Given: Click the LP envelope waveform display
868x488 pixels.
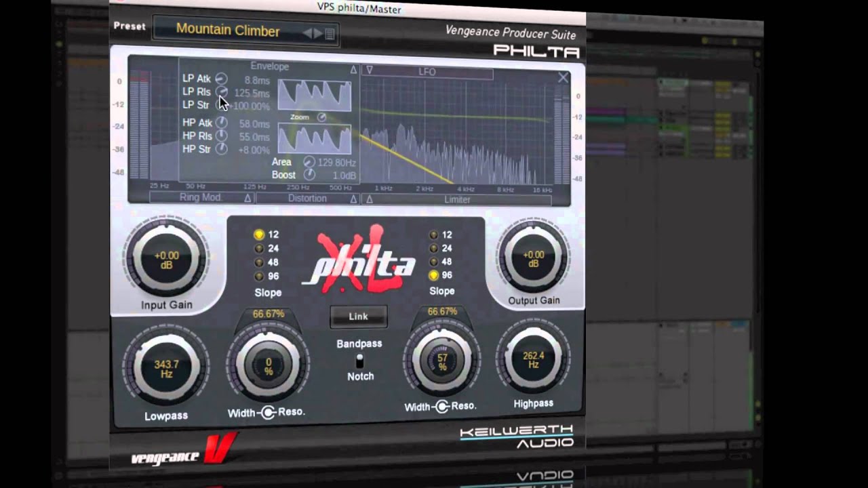Looking at the screenshot, I should tap(315, 95).
